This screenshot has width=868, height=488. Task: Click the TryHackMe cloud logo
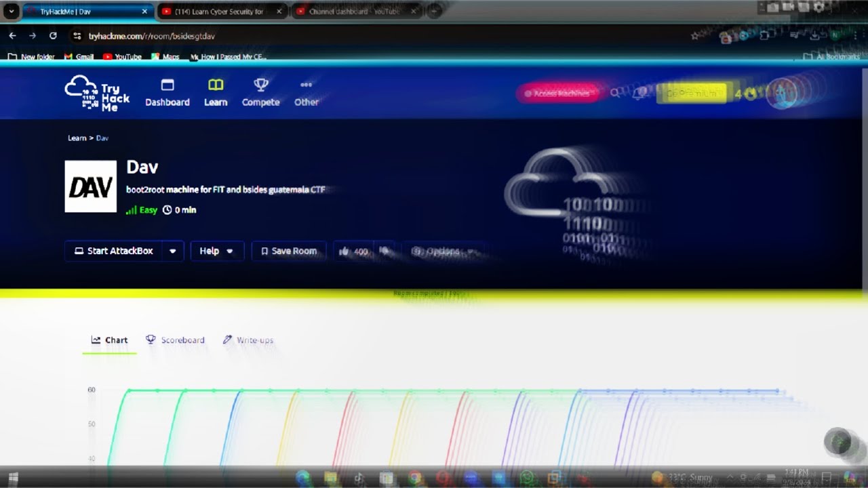(97, 94)
